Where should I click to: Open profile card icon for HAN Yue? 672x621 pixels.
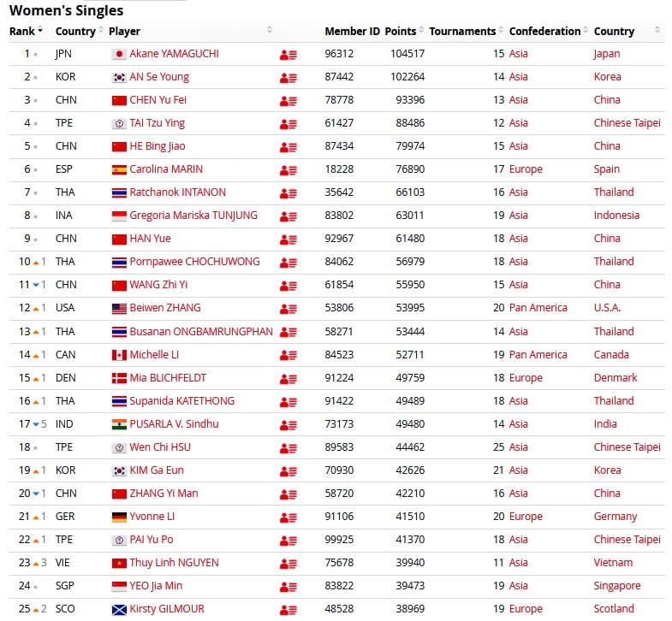(288, 240)
